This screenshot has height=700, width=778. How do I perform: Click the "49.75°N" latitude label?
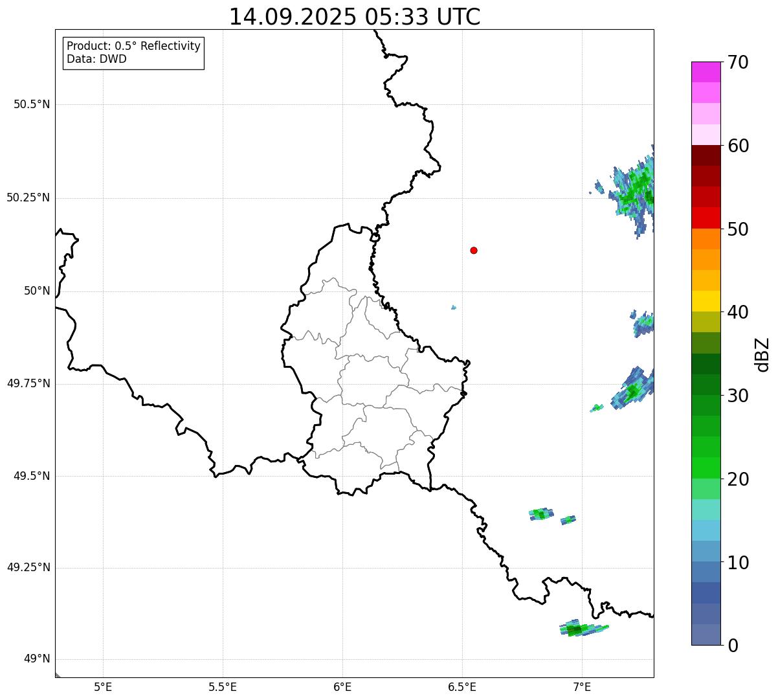(28, 383)
